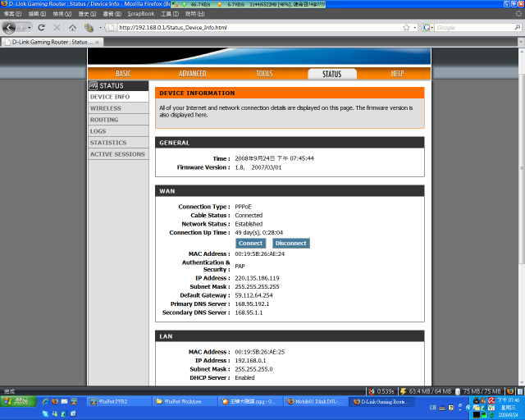Image resolution: width=525 pixels, height=420 pixels.
Task: Bookmark this page with the star icon
Action: pos(406,27)
